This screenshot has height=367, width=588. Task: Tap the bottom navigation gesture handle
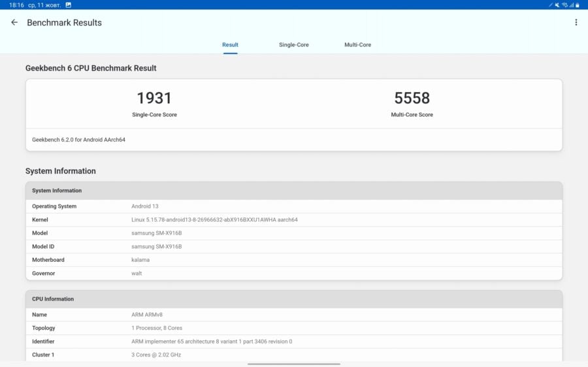click(x=293, y=364)
